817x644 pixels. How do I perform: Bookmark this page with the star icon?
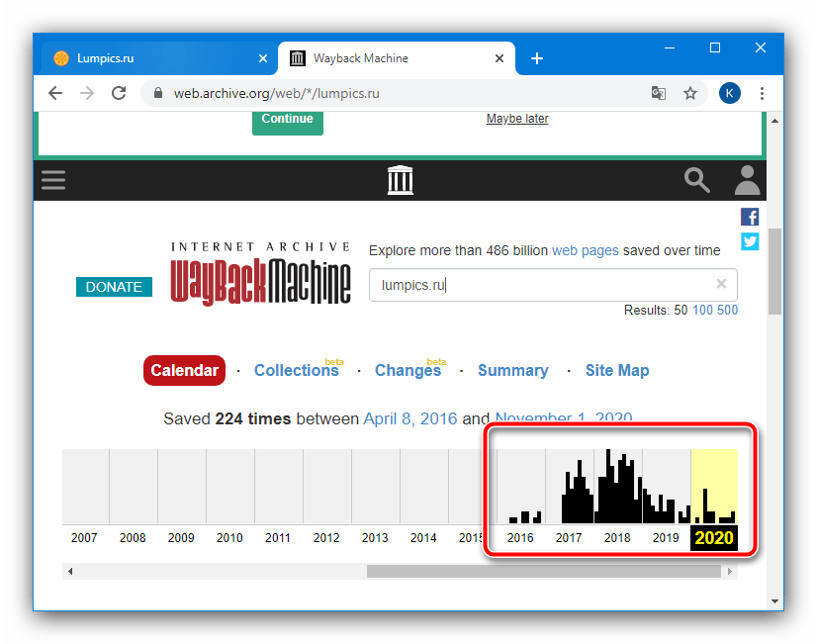tap(690, 93)
